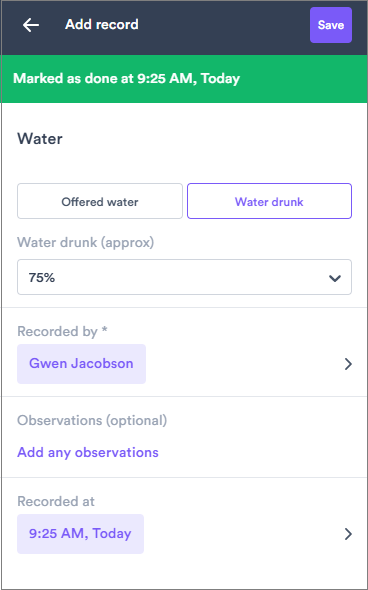Save the water record
Viewport: 368px width, 590px height.
tap(331, 25)
